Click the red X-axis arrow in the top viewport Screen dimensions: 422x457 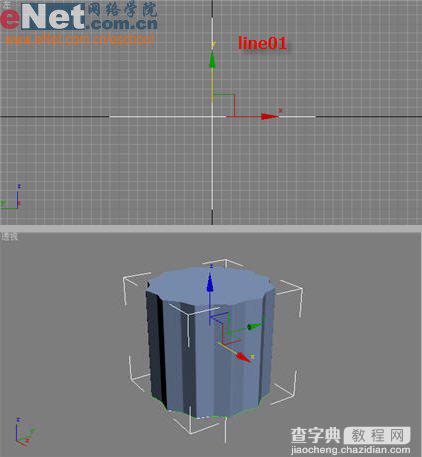pos(269,116)
